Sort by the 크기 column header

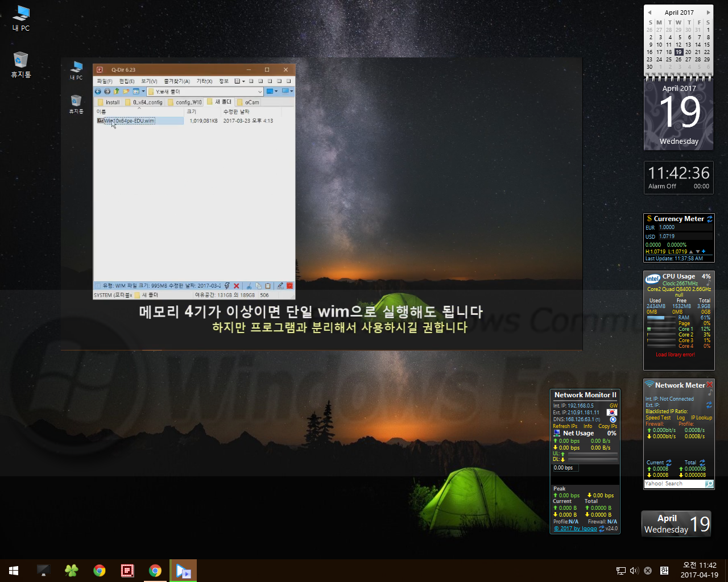pos(202,111)
